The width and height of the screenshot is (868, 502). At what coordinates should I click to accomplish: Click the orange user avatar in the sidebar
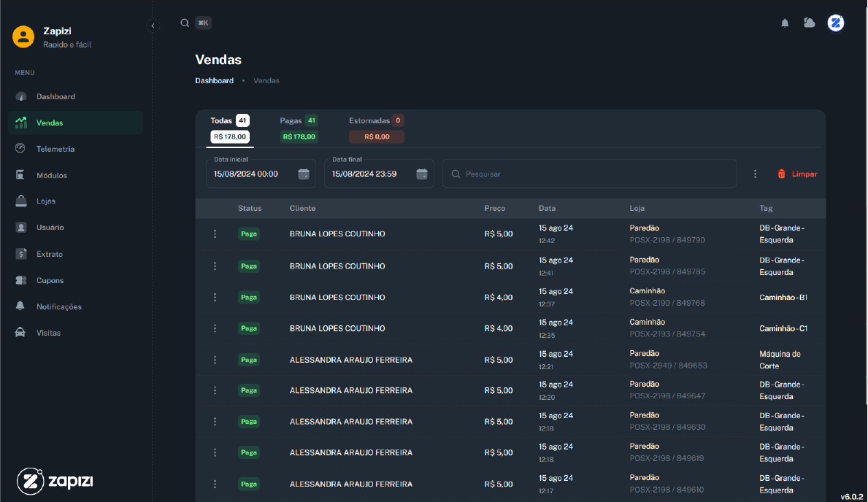pos(23,37)
